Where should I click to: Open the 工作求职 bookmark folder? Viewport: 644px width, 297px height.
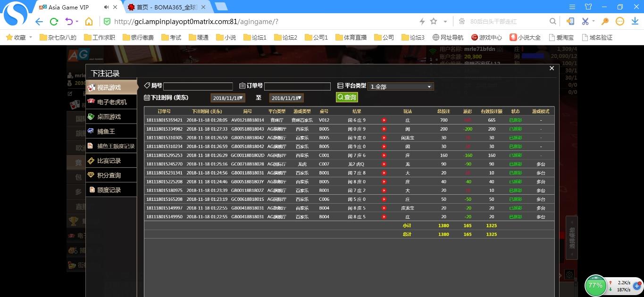[x=99, y=37]
